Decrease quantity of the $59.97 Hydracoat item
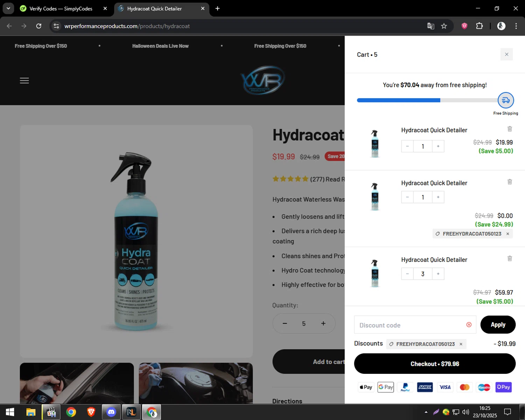 pyautogui.click(x=407, y=274)
